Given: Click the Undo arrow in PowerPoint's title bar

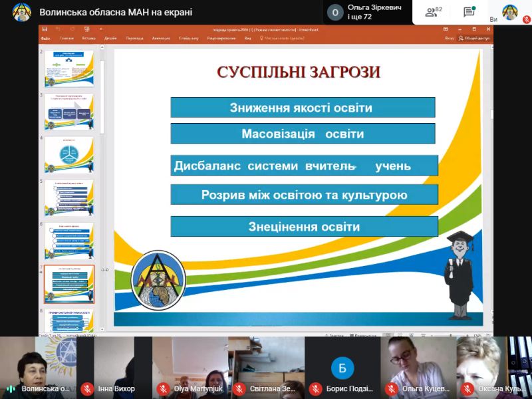Looking at the screenshot, I should point(58,29).
